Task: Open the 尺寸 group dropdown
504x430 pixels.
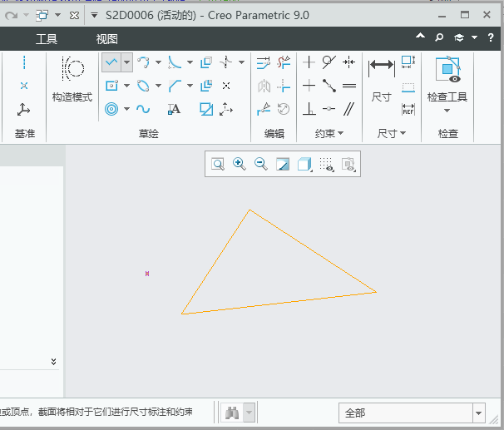Action: [391, 133]
